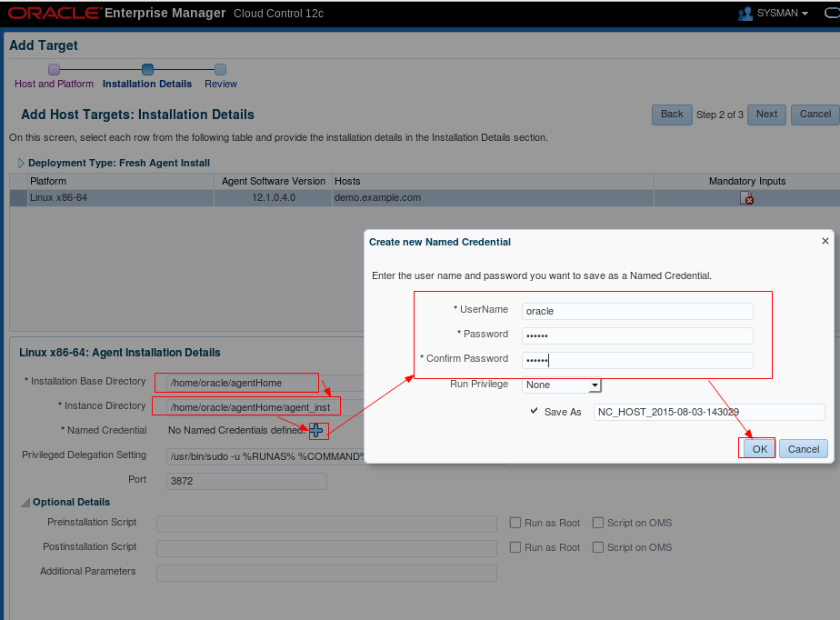Click the add Named Credential plus icon
This screenshot has height=620, width=840.
click(316, 430)
